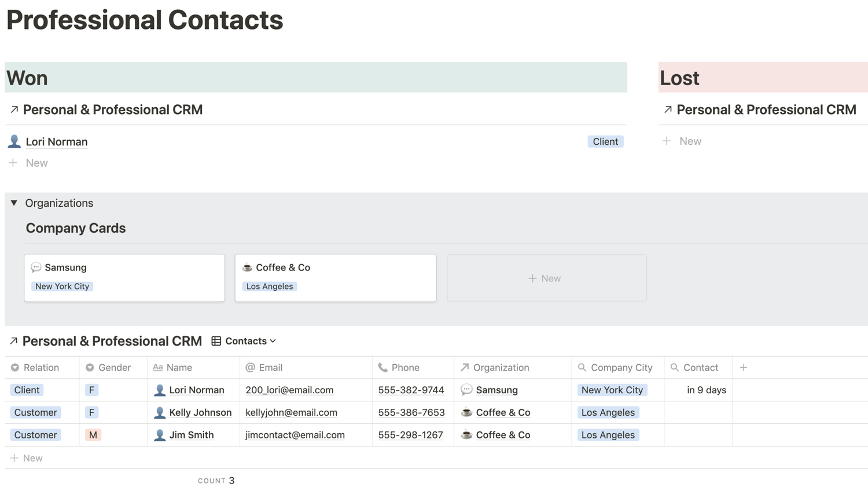Viewport: 868px width, 494px height.
Task: Click the table icon beside Contacts
Action: (216, 341)
